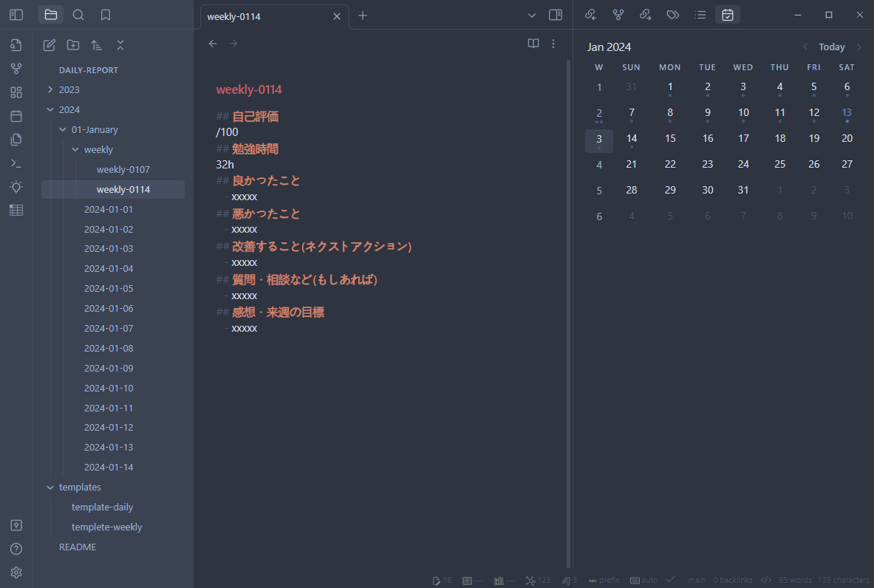Open the quick switcher from ribbon
The width and height of the screenshot is (874, 588).
pos(16,45)
